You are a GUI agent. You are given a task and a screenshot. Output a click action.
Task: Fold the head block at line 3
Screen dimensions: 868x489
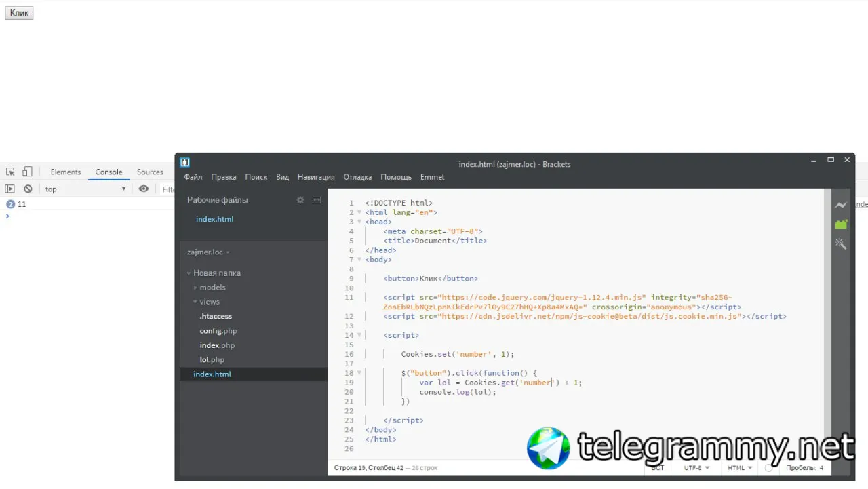(359, 222)
